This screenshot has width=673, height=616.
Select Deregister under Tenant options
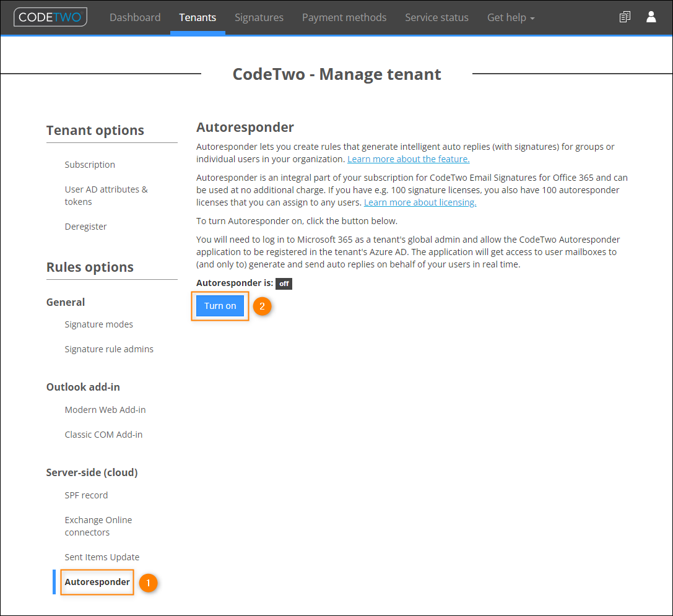pos(85,226)
